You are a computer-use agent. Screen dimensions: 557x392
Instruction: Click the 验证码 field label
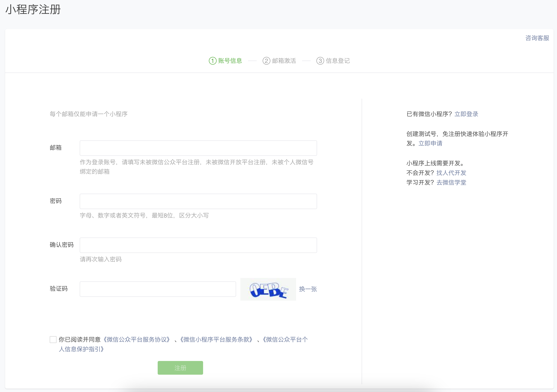[59, 289]
